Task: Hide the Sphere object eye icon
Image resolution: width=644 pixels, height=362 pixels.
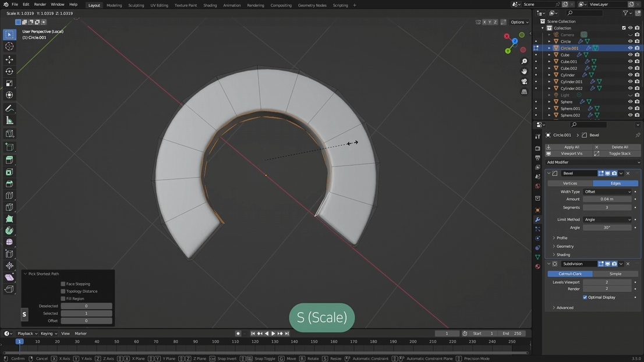Action: tap(630, 102)
